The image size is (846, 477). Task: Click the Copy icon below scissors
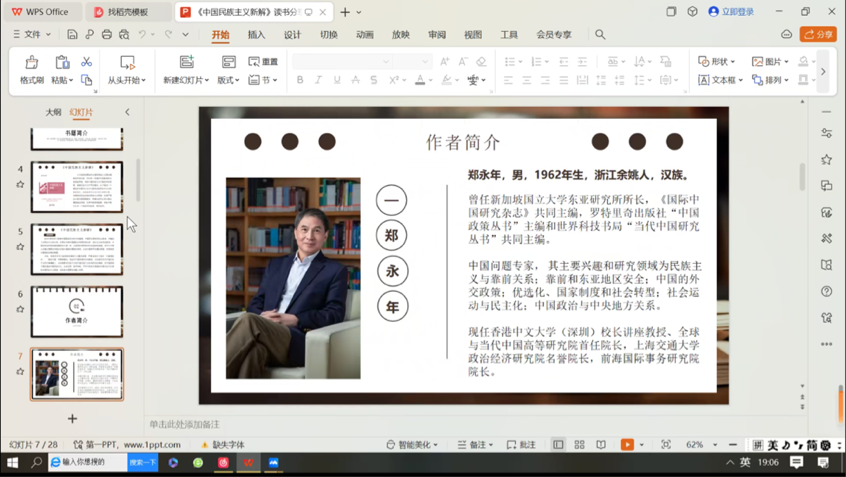[x=86, y=80]
